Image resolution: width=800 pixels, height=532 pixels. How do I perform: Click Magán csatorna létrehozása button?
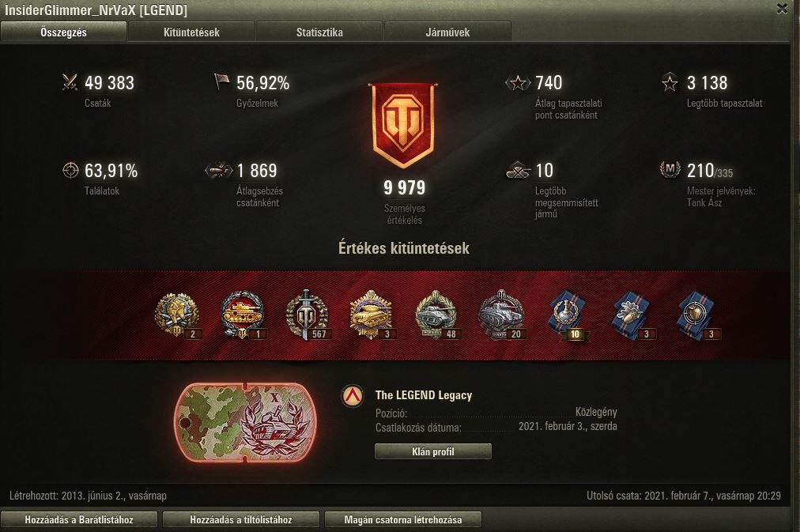403,520
